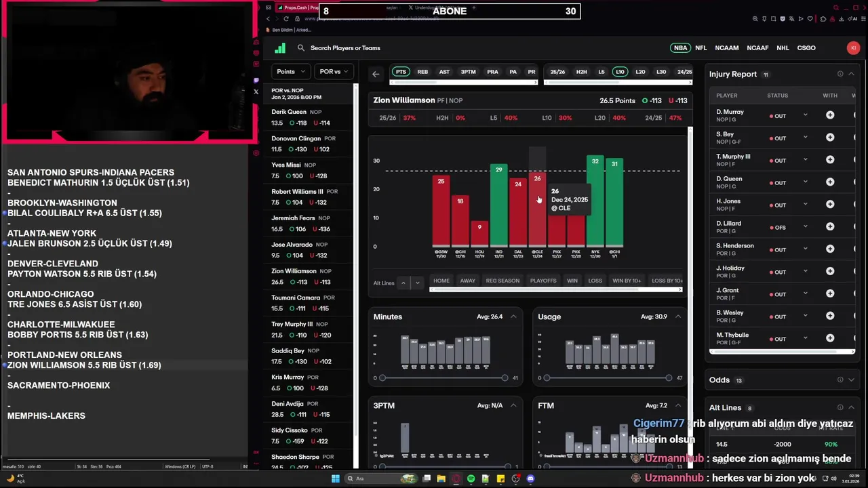Screen dimensions: 868x488
Task: Collapse the Alt Lines panel
Action: [x=851, y=407]
